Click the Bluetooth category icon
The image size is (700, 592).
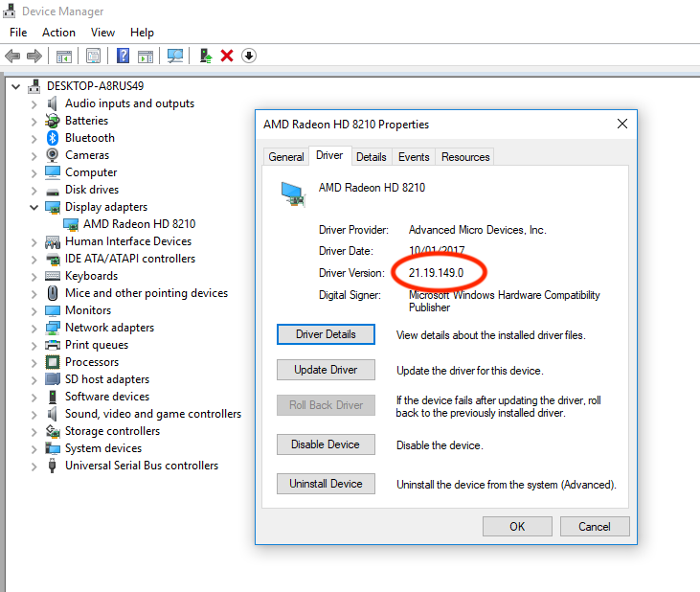53,138
